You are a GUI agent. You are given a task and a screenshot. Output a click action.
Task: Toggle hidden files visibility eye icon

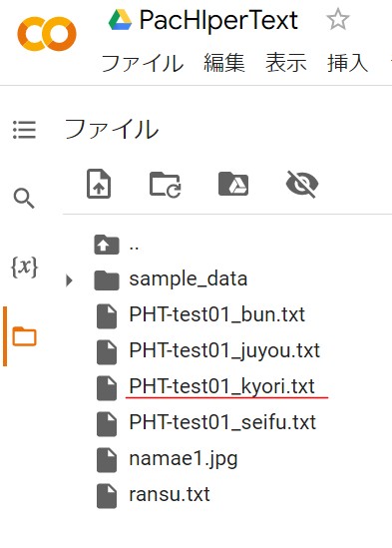pos(302,185)
